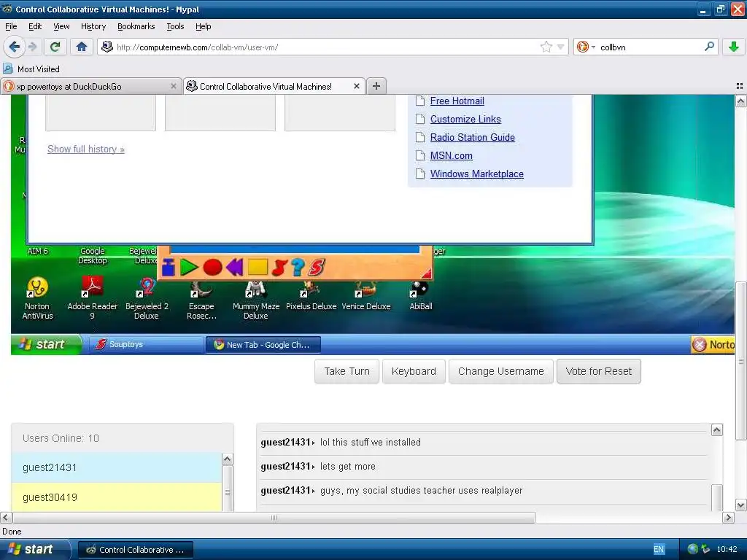Open the MSN.com link

(451, 156)
